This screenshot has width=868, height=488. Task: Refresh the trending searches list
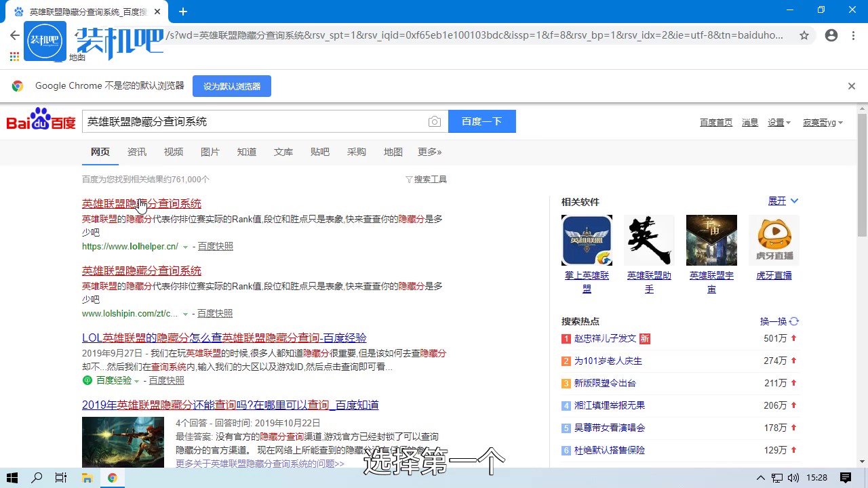(x=780, y=321)
